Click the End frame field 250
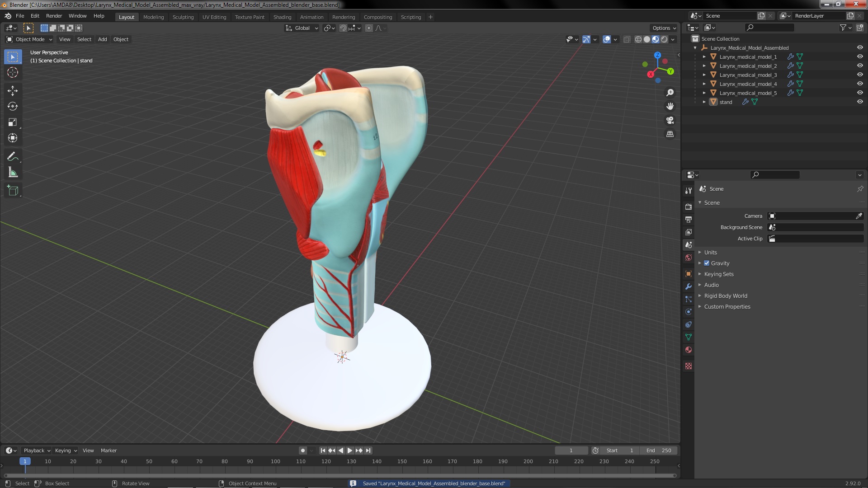The height and width of the screenshot is (488, 868). click(658, 450)
